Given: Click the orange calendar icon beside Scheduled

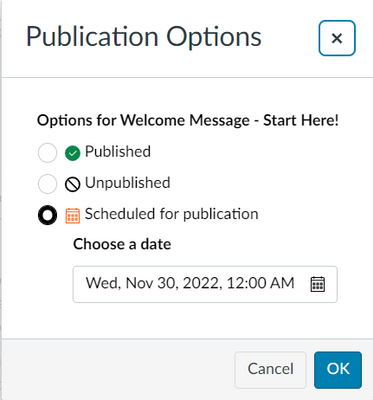Looking at the screenshot, I should click(x=72, y=215).
